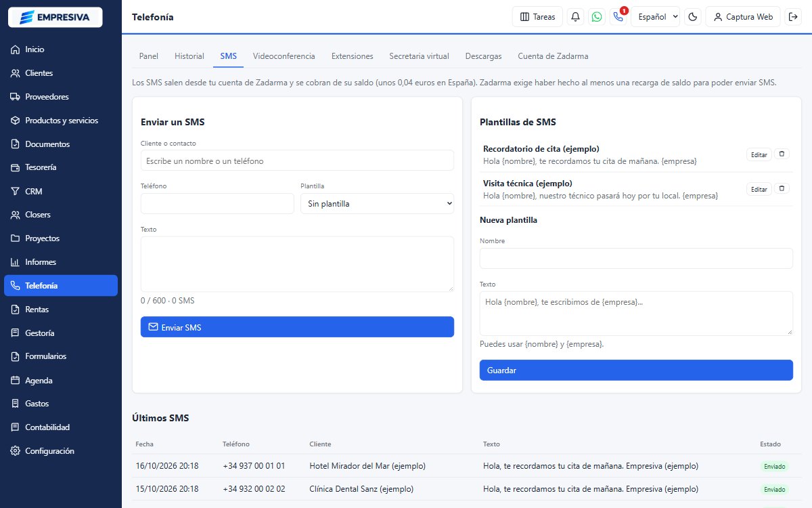The width and height of the screenshot is (812, 508).
Task: Go to Clientes in sidebar
Action: (61, 73)
